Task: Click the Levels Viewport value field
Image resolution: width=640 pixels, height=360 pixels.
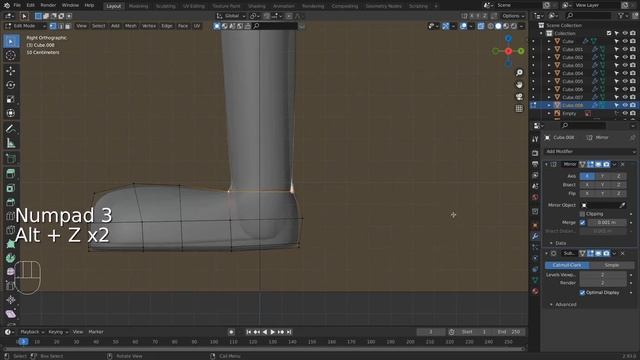Action: click(603, 275)
